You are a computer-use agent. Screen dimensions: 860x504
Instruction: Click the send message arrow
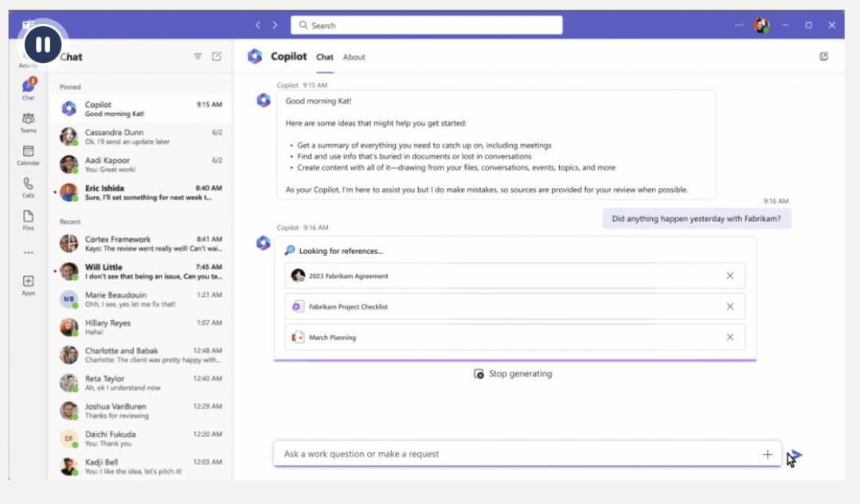pos(797,455)
